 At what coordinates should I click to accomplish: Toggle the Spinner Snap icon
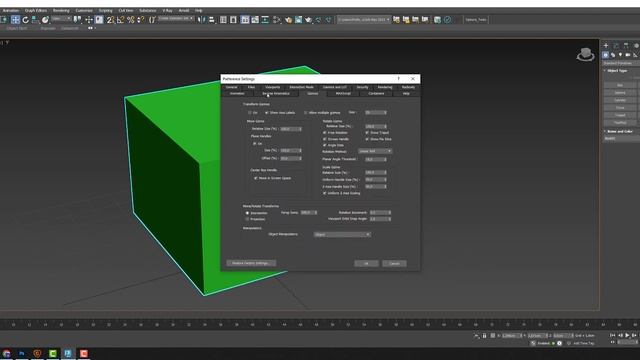140,20
